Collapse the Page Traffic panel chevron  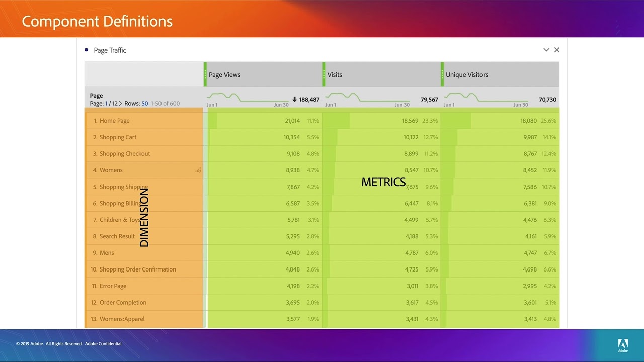click(546, 50)
